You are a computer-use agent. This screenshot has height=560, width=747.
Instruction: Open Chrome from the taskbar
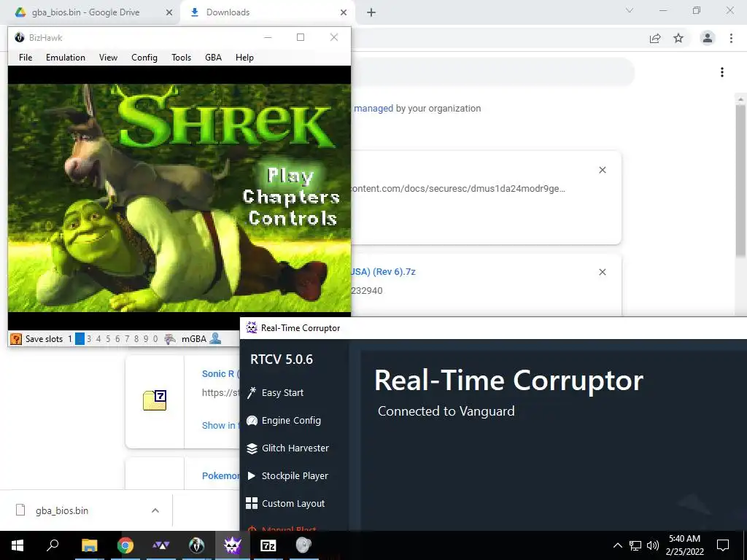125,545
